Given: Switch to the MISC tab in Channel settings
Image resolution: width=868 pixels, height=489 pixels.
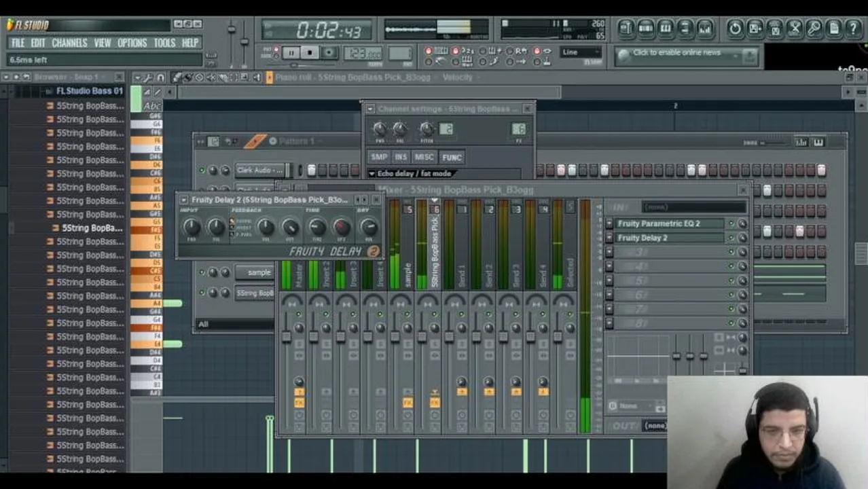Looking at the screenshot, I should [x=424, y=157].
